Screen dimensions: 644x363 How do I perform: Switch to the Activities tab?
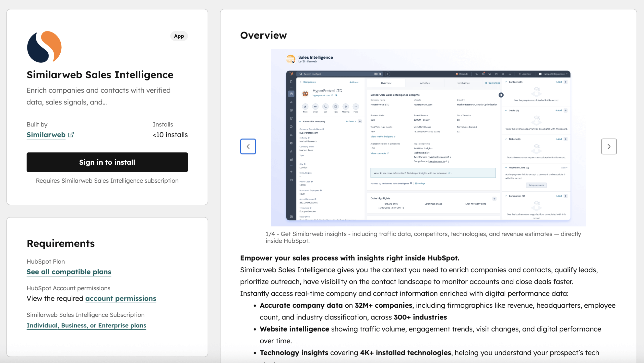[x=425, y=83]
